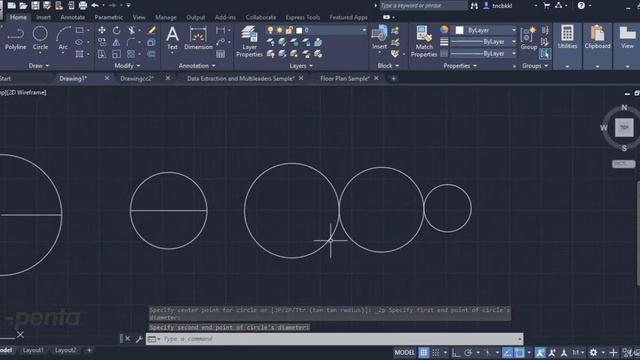This screenshot has height=360, width=640.
Task: Click the color wheel Object Color icon
Action: [444, 30]
